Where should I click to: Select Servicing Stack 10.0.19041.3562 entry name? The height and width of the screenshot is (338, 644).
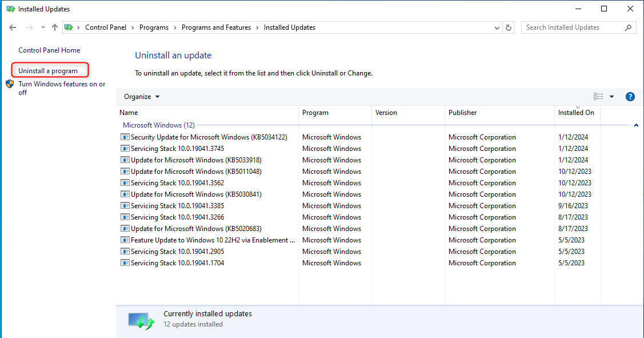177,183
